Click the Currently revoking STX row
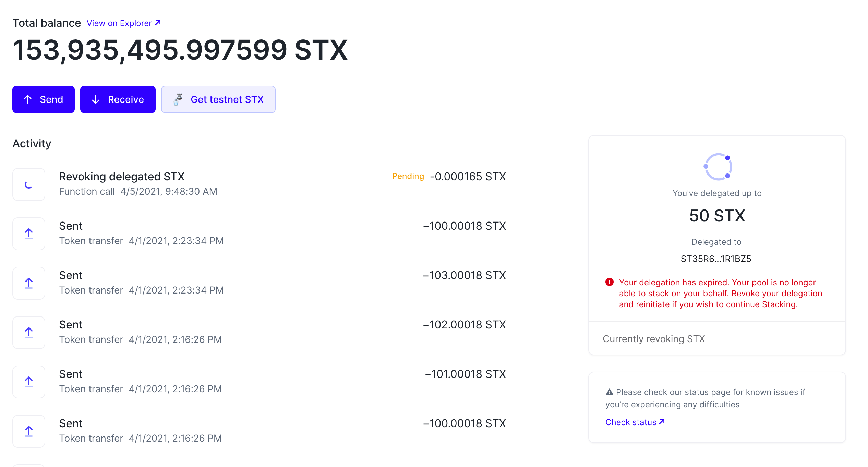Screen dimensions: 868x467 click(x=653, y=339)
